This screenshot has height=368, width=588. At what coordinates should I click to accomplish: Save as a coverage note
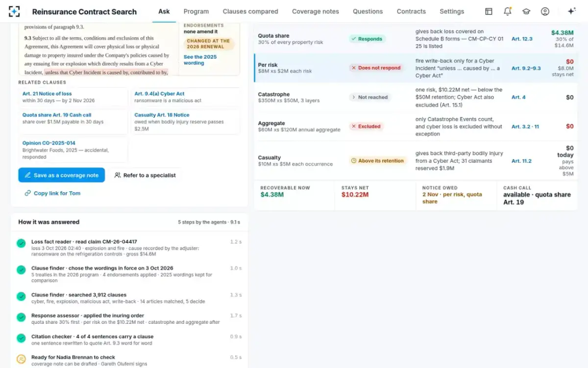pyautogui.click(x=62, y=175)
